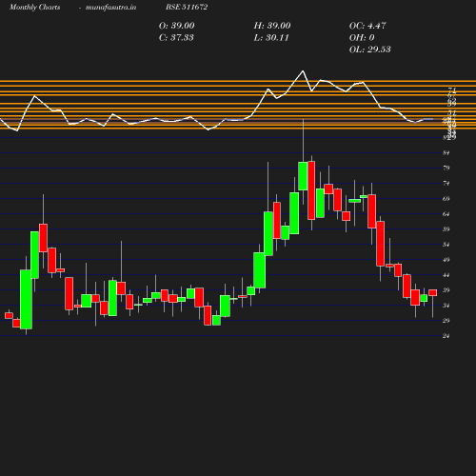The width and height of the screenshot is (476, 476).
Task: Select the high value "H: 39.00"
Action: point(272,26)
